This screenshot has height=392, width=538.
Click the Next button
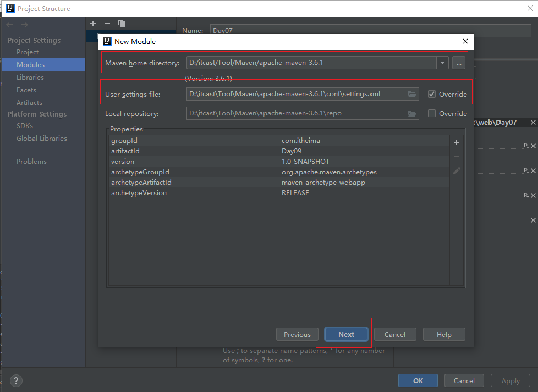pyautogui.click(x=346, y=334)
